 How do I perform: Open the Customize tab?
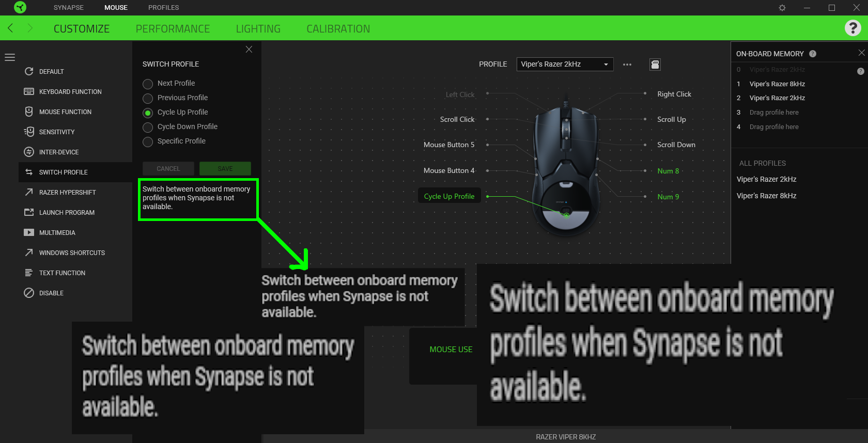point(82,29)
